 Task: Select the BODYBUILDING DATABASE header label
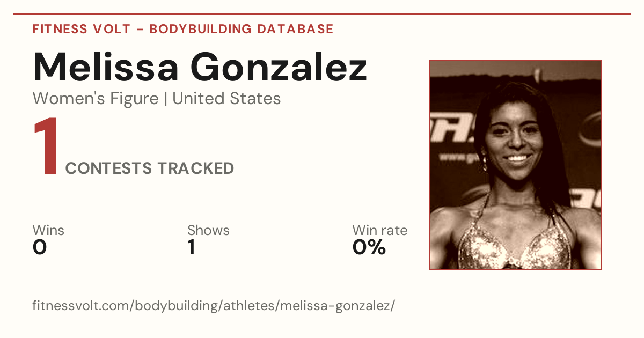click(241, 29)
